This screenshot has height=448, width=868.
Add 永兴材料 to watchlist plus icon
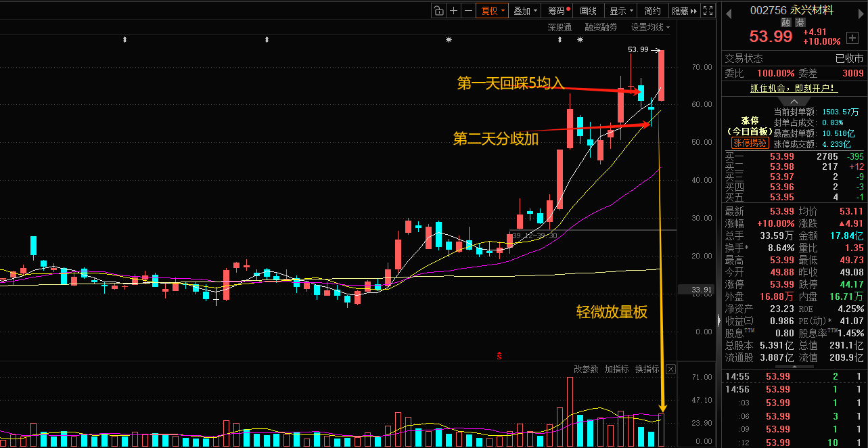[x=852, y=37]
